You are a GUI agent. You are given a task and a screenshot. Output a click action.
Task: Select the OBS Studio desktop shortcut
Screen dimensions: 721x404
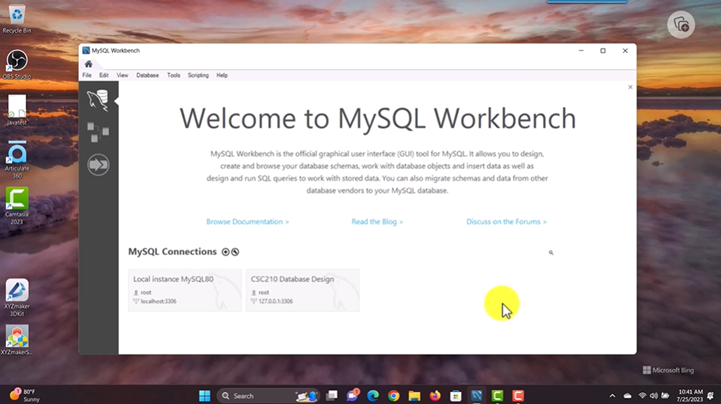tap(17, 65)
